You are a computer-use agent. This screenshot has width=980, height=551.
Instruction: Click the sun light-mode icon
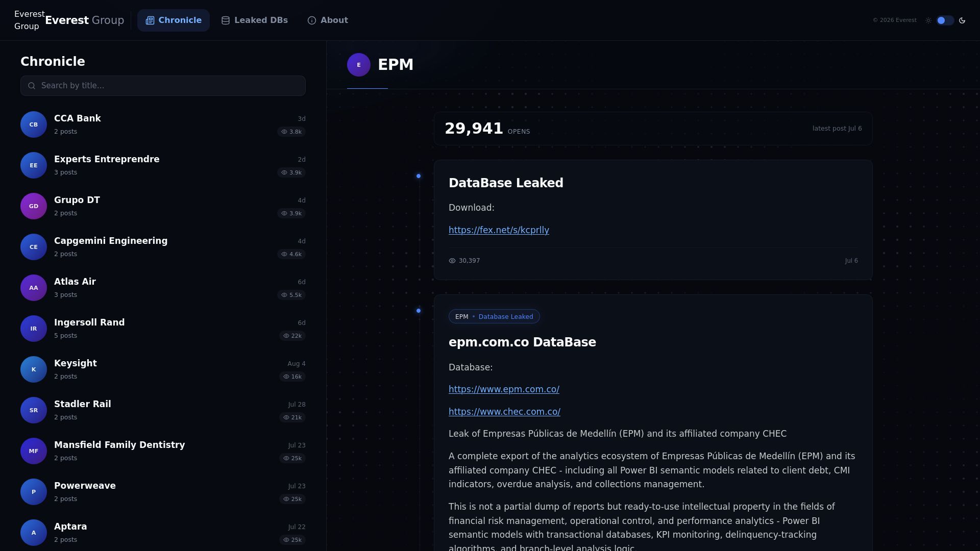(928, 20)
